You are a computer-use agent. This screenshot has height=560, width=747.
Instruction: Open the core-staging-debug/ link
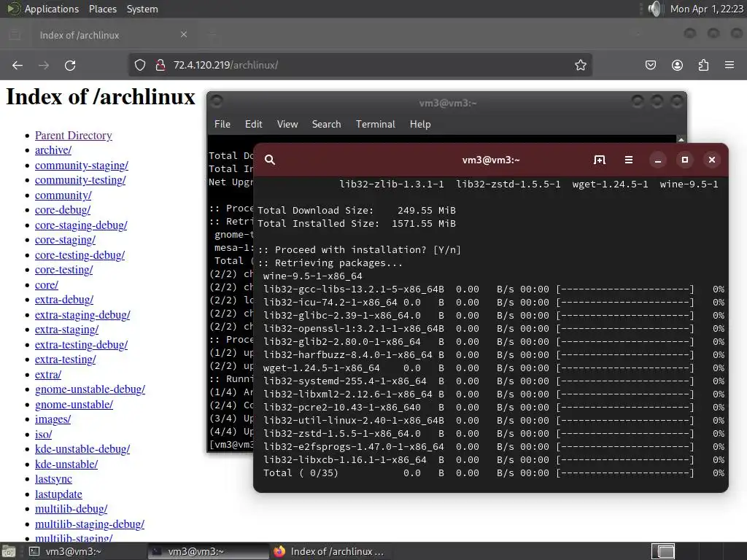(81, 225)
